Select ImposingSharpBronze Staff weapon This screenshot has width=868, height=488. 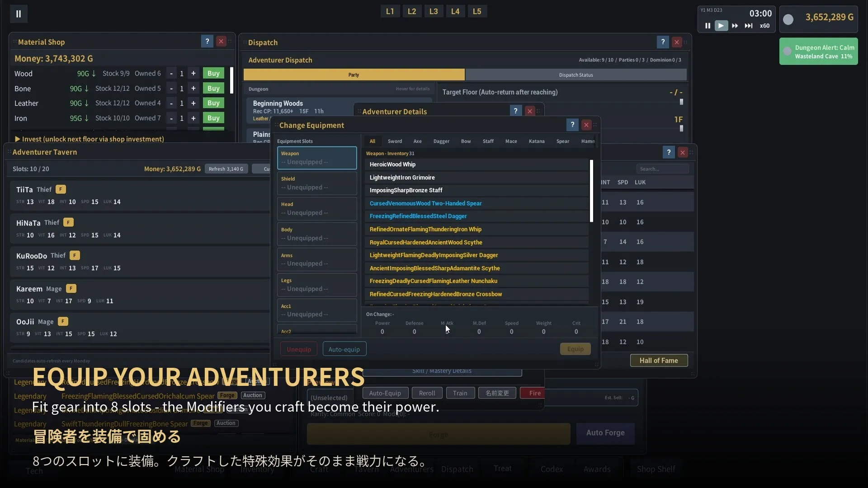(476, 190)
